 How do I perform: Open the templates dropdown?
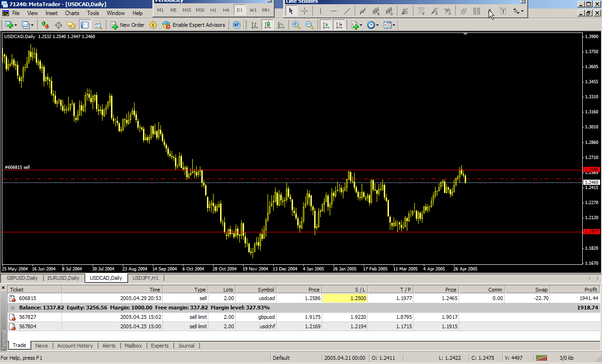(394, 25)
